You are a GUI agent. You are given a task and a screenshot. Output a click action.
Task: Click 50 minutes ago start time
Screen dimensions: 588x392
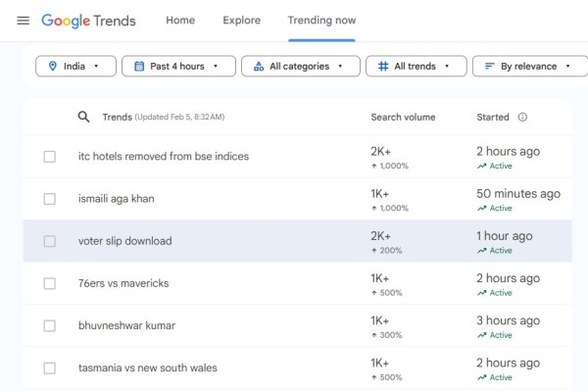coord(518,194)
